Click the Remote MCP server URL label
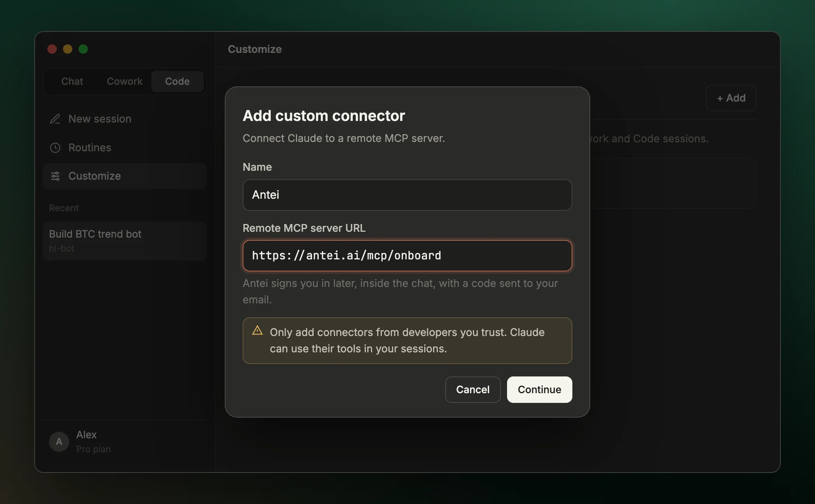This screenshot has width=815, height=504. tap(304, 228)
